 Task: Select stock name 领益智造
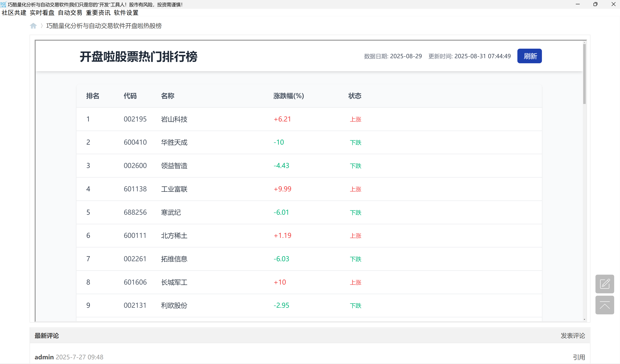174,166
